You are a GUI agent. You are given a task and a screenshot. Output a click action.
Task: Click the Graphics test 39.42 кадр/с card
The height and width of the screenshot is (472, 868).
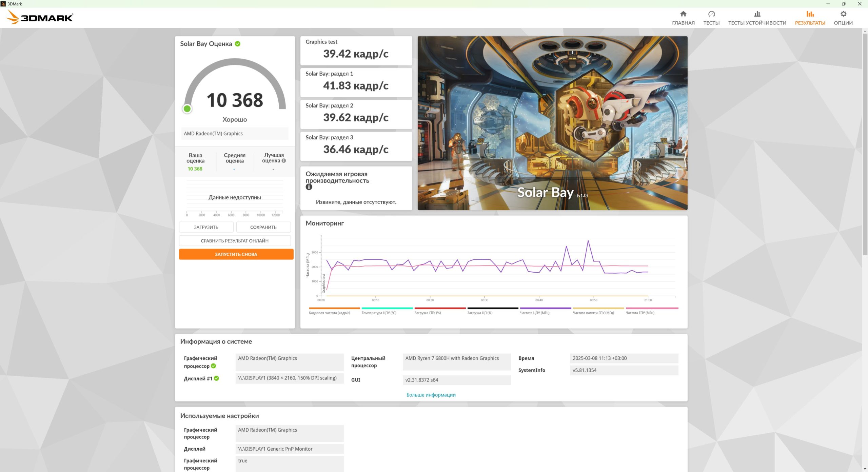tap(356, 51)
